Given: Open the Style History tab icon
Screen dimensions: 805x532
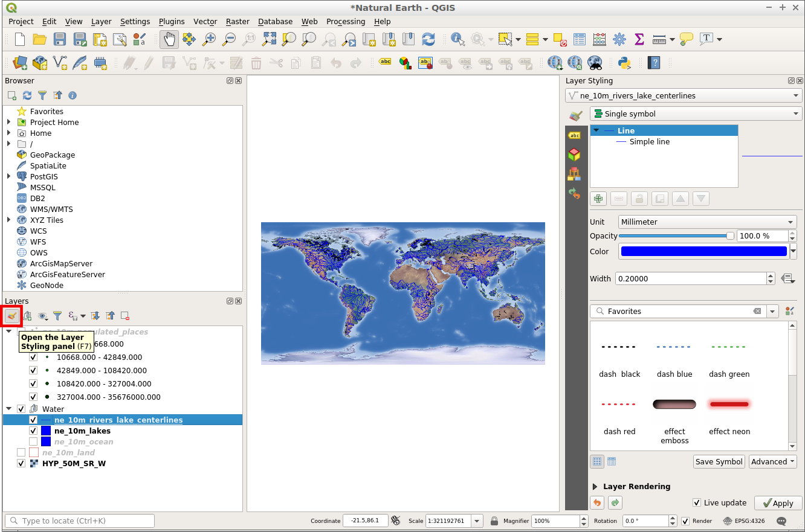Looking at the screenshot, I should click(x=574, y=194).
